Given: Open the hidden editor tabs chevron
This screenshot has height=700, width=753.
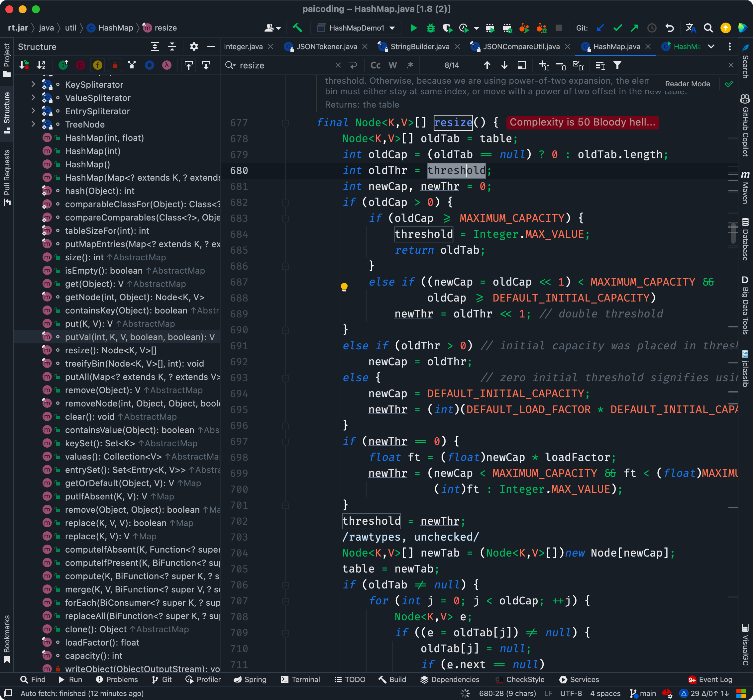Looking at the screenshot, I should coord(711,46).
